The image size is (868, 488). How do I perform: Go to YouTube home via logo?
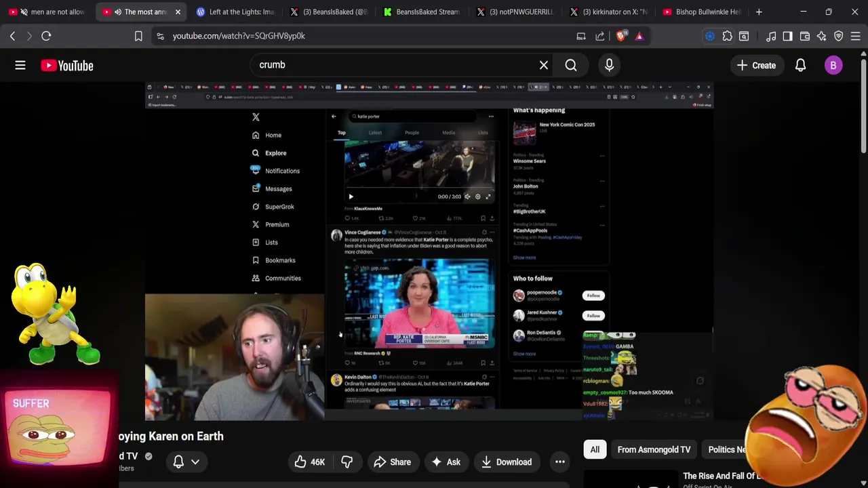(x=66, y=65)
